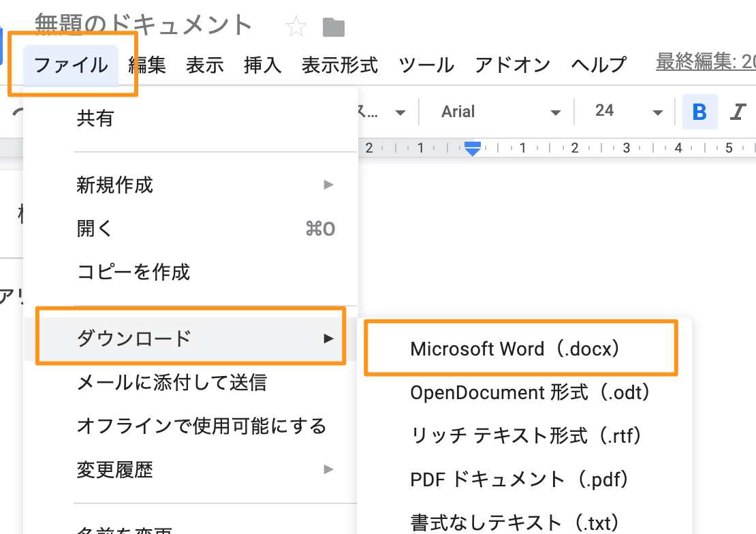This screenshot has width=756, height=534.
Task: Download as PDF ドキュメント (.pdf)
Action: point(524,480)
